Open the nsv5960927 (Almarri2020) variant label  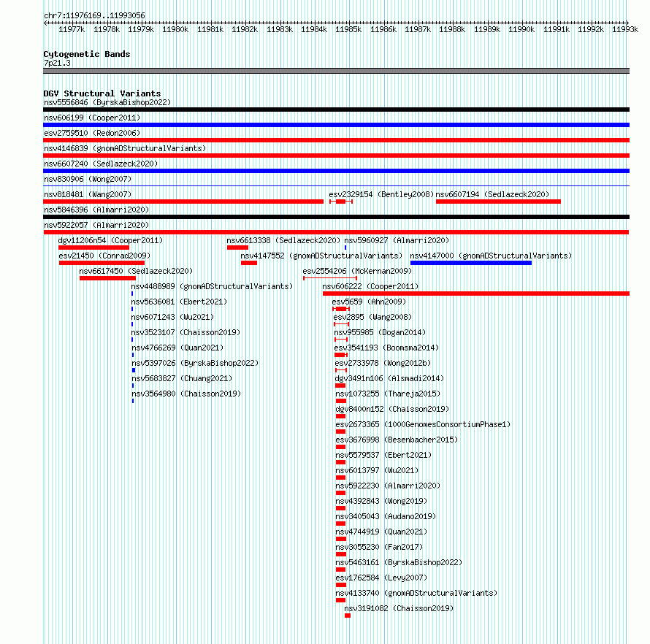point(397,240)
